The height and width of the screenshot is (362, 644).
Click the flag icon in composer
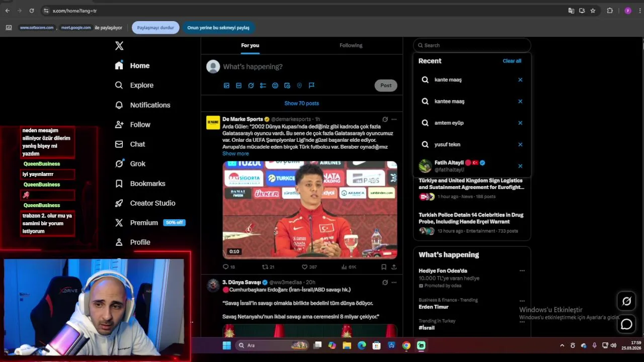pyautogui.click(x=311, y=85)
